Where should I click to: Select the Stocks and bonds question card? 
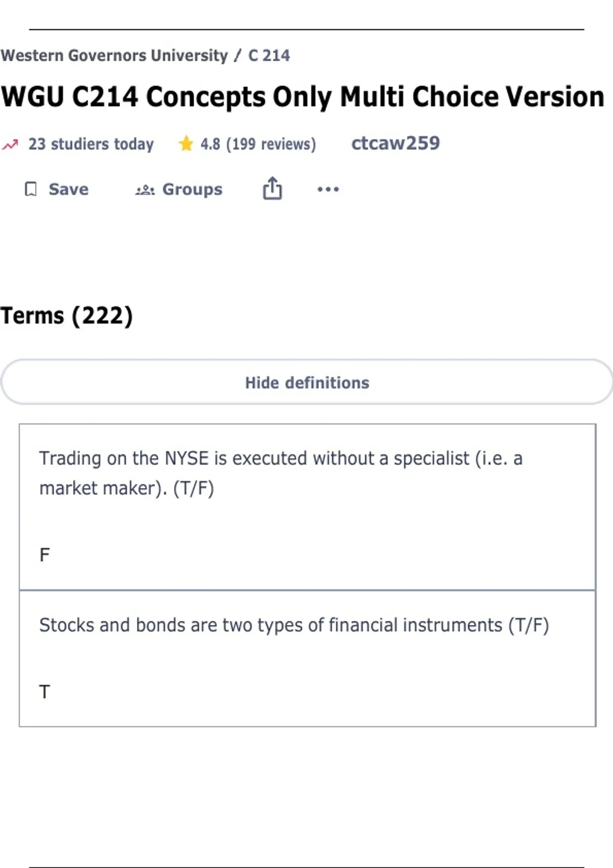[x=308, y=659]
